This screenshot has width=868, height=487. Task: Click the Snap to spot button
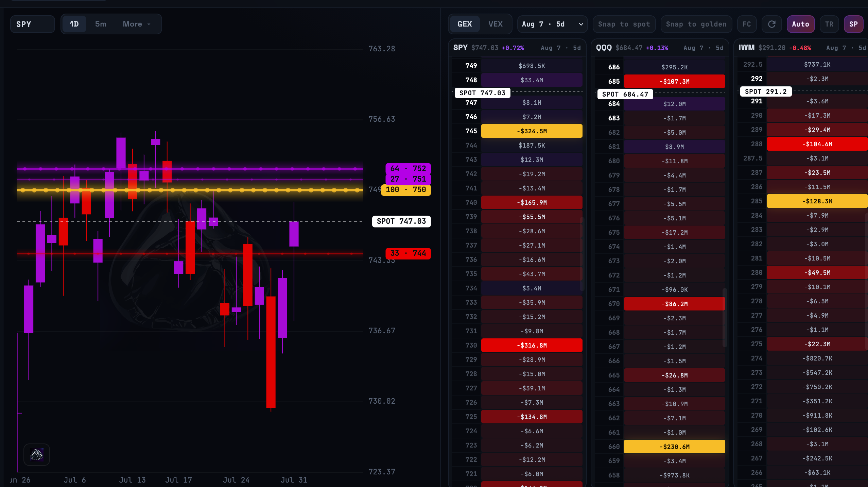click(624, 24)
